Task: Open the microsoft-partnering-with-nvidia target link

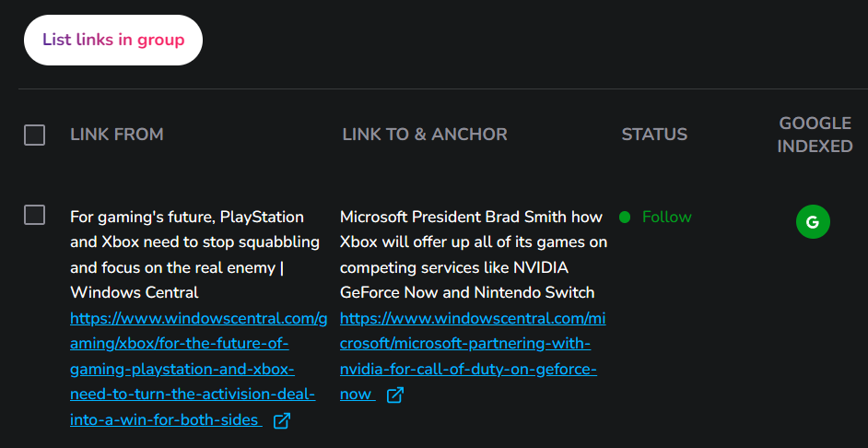Action: [x=473, y=357]
